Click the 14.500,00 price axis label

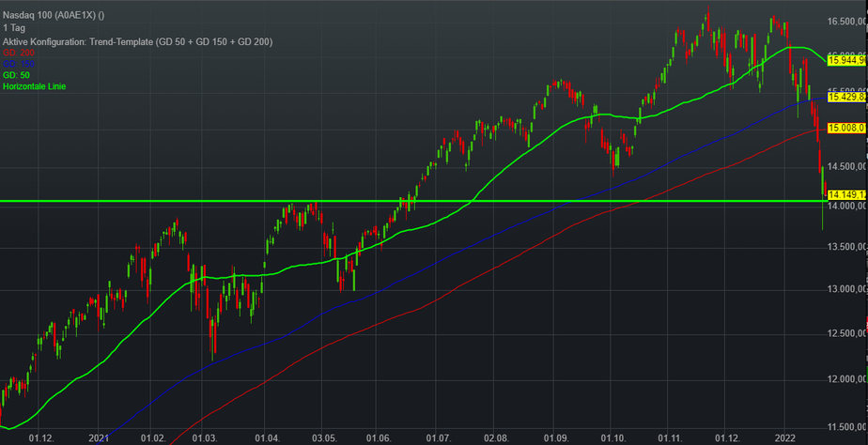(847, 166)
